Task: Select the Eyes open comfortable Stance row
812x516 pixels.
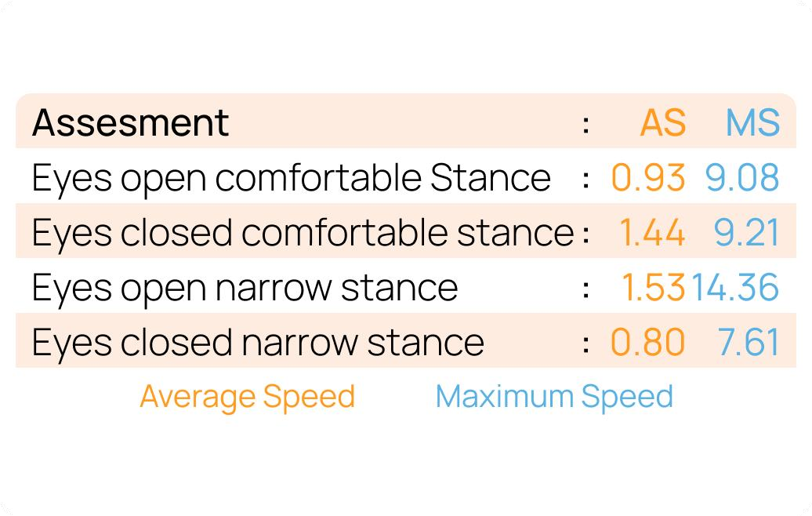Action: 291,178
